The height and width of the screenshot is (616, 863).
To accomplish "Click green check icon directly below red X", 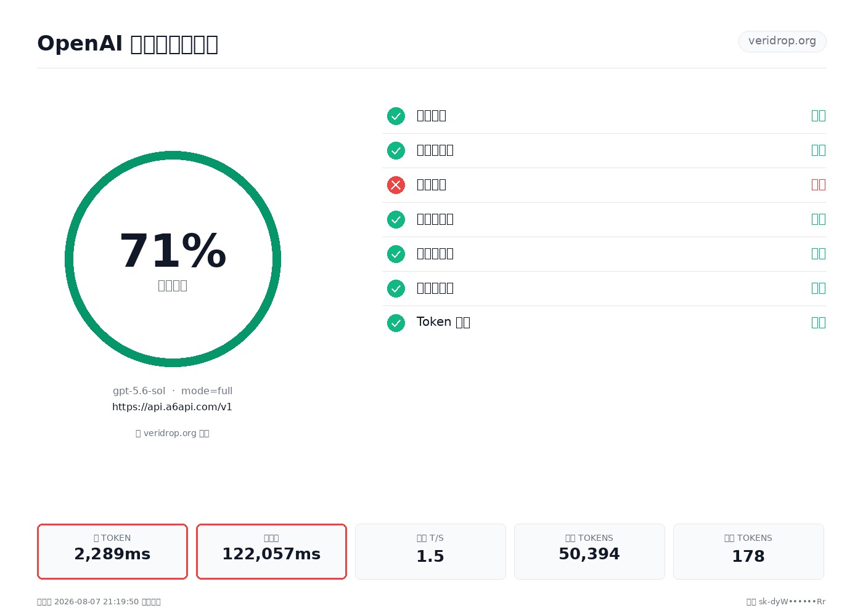I will (x=396, y=219).
